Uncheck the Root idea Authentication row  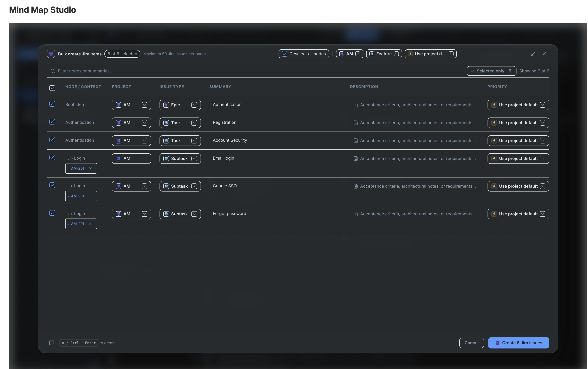[52, 104]
